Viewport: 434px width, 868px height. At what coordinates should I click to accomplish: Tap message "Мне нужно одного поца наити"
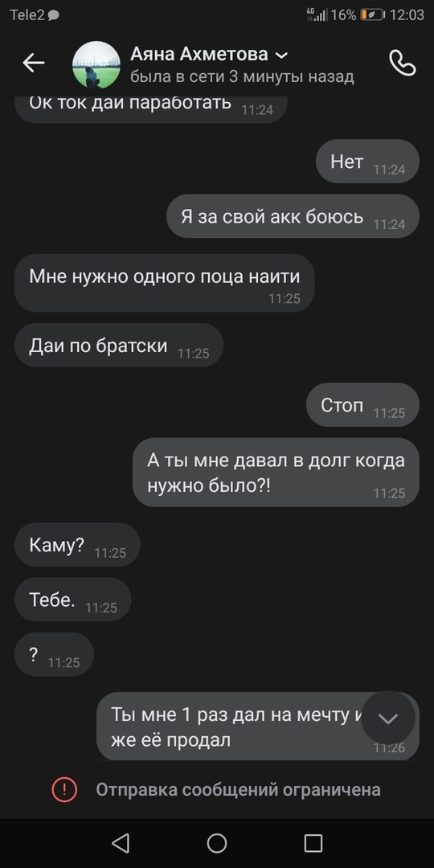165,283
